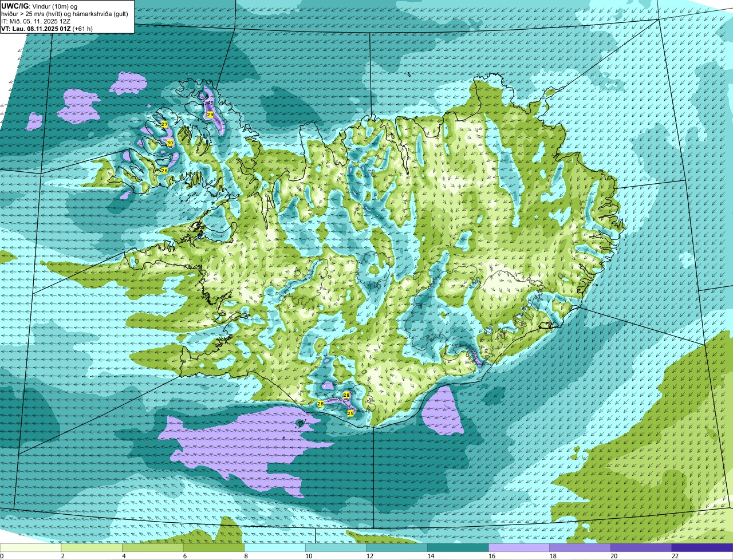Click the legend scale value 8
This screenshot has height=560, width=733.
point(245,556)
